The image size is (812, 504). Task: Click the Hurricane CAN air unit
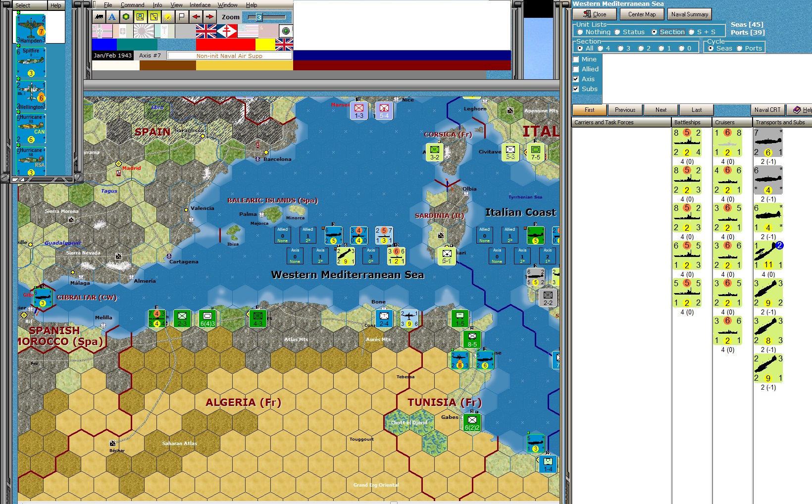(31, 129)
